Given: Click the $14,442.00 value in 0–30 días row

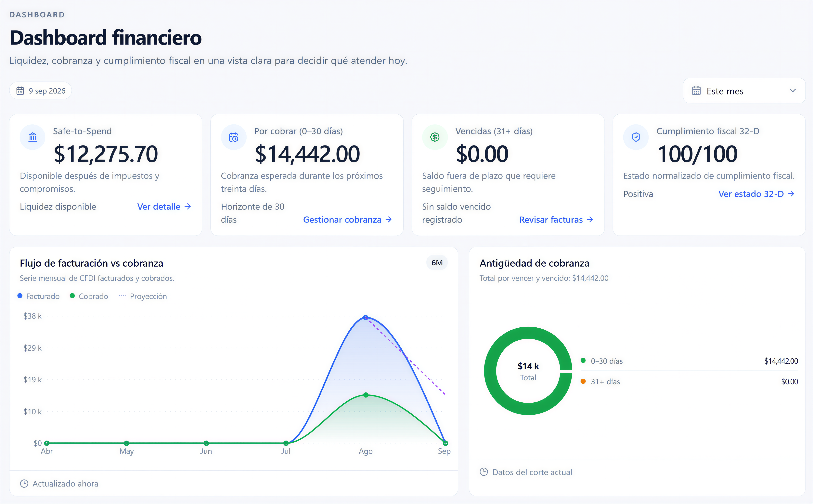Looking at the screenshot, I should tap(781, 361).
